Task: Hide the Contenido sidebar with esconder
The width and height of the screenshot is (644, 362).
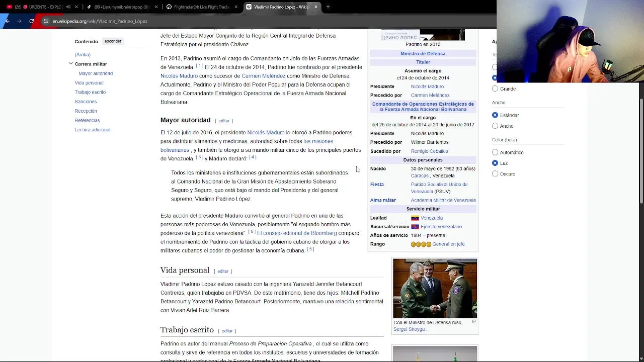Action: point(113,41)
